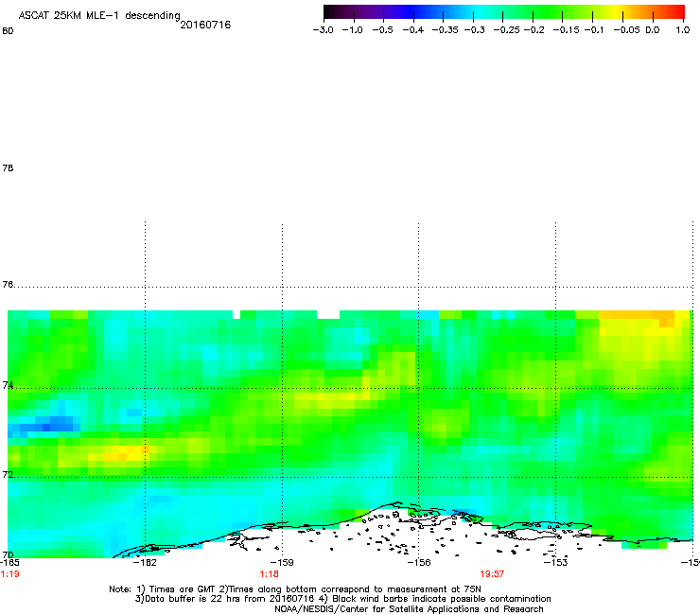Click the "-159" longitude axis label
Viewport: 700px width, 615px height.
coord(282,563)
